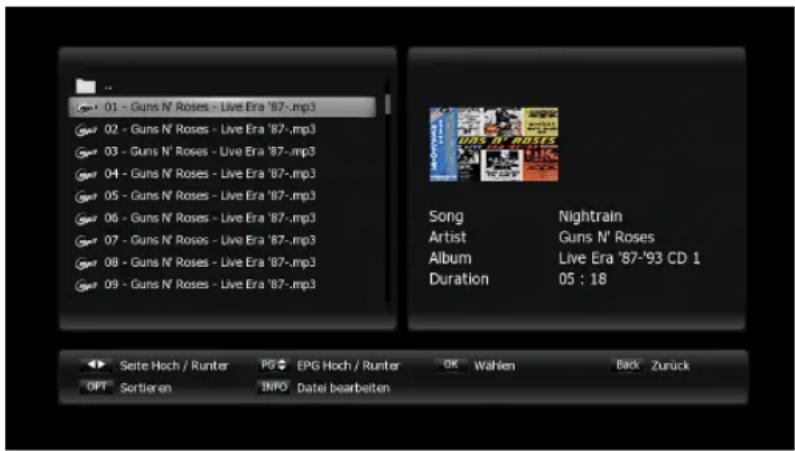The height and width of the screenshot is (451, 795).
Task: Click the left/right arrow key icon
Action: click(x=96, y=365)
